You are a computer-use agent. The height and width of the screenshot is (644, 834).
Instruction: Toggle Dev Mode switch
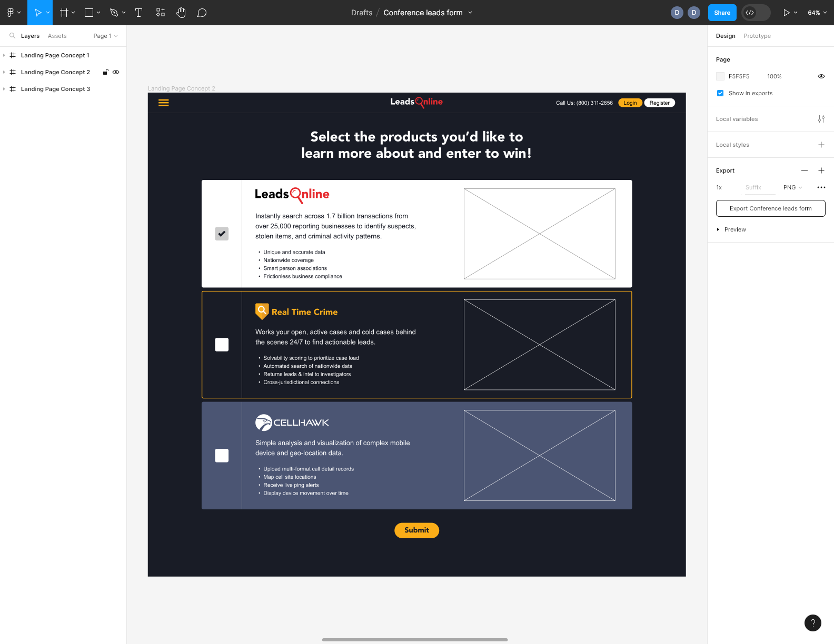(x=756, y=13)
